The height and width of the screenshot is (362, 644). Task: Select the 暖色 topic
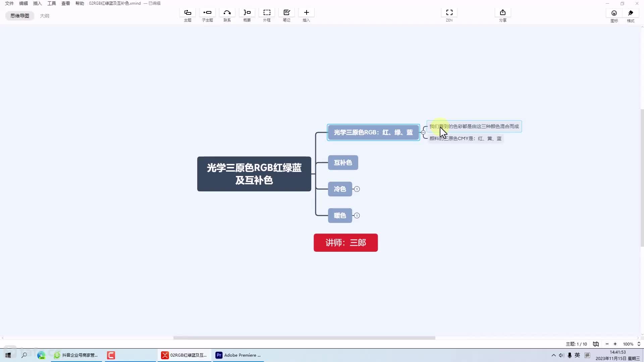(340, 216)
